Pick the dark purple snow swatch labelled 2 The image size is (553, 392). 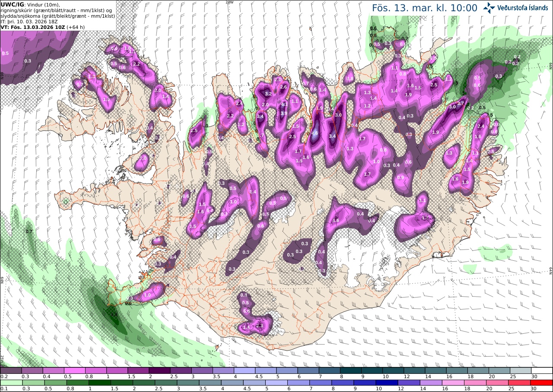point(159,370)
